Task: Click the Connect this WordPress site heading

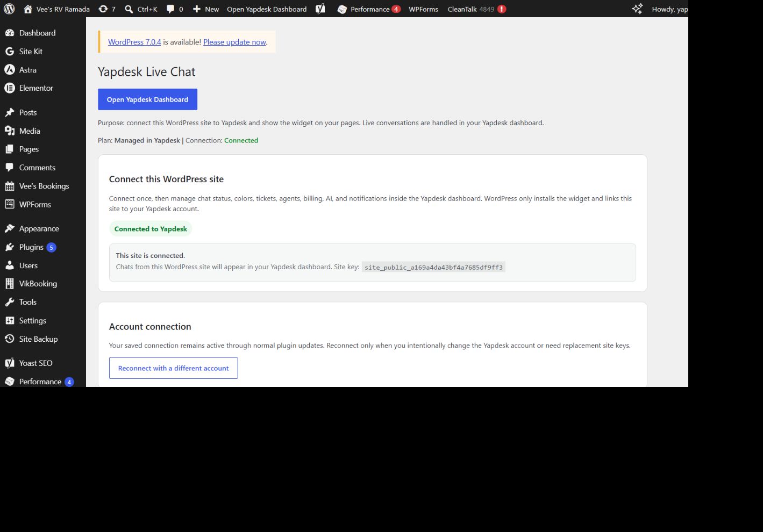Action: (166, 179)
